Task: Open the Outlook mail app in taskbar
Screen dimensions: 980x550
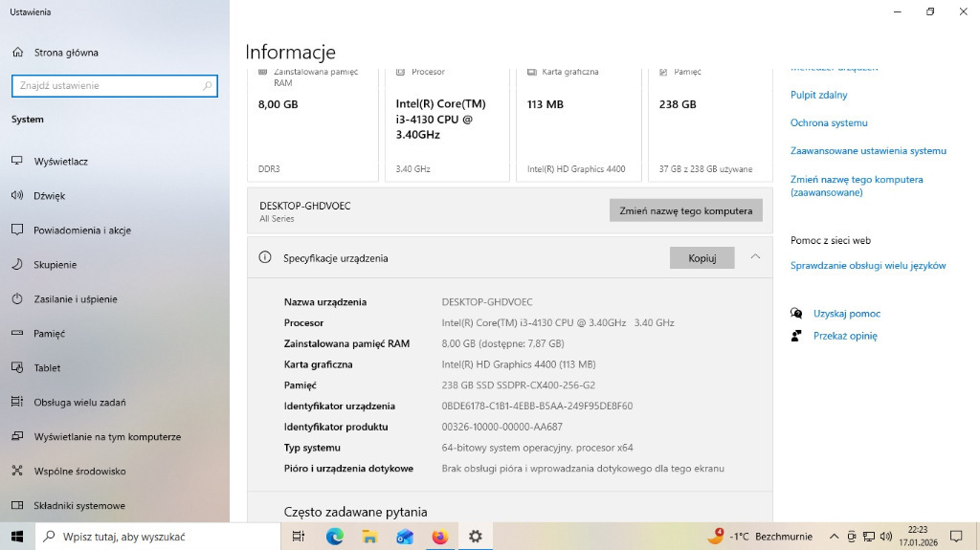Action: tap(405, 537)
